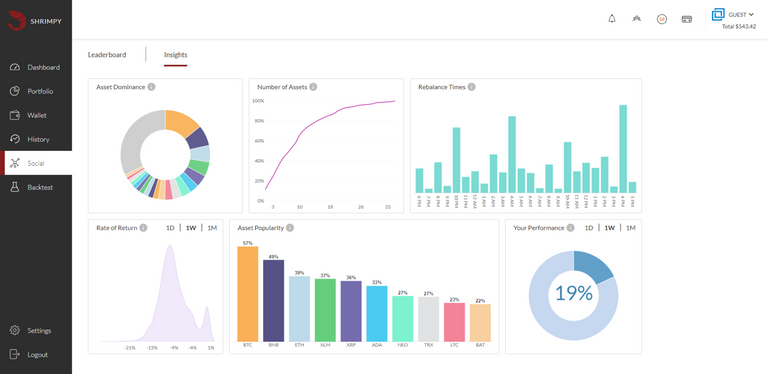Click the dark purple BNB popularity bar
Screen dimensions: 768x374
coord(273,301)
